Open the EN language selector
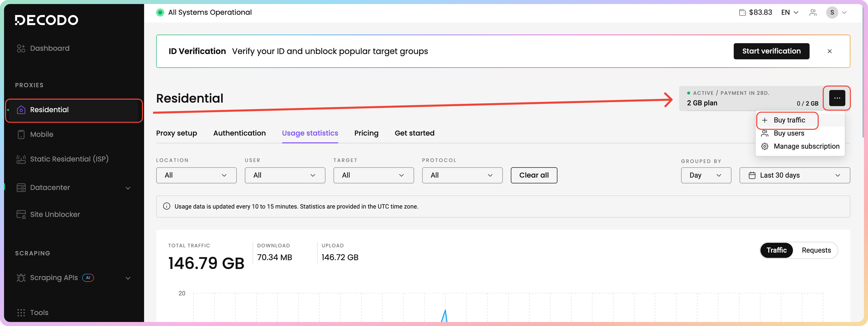 pyautogui.click(x=789, y=13)
